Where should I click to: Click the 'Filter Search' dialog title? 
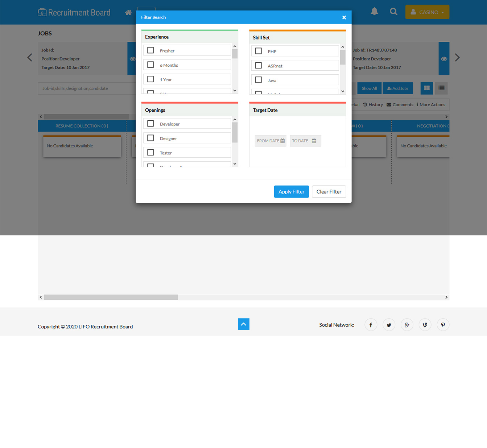pyautogui.click(x=153, y=17)
